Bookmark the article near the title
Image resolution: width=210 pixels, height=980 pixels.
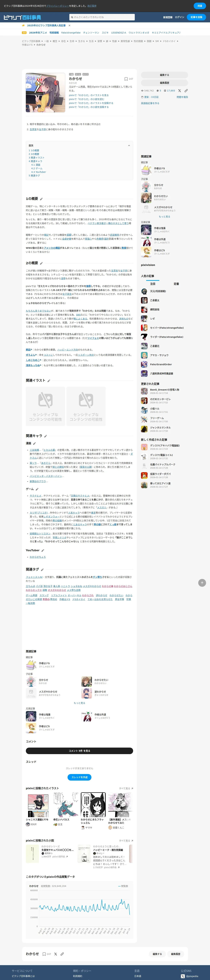[126, 79]
